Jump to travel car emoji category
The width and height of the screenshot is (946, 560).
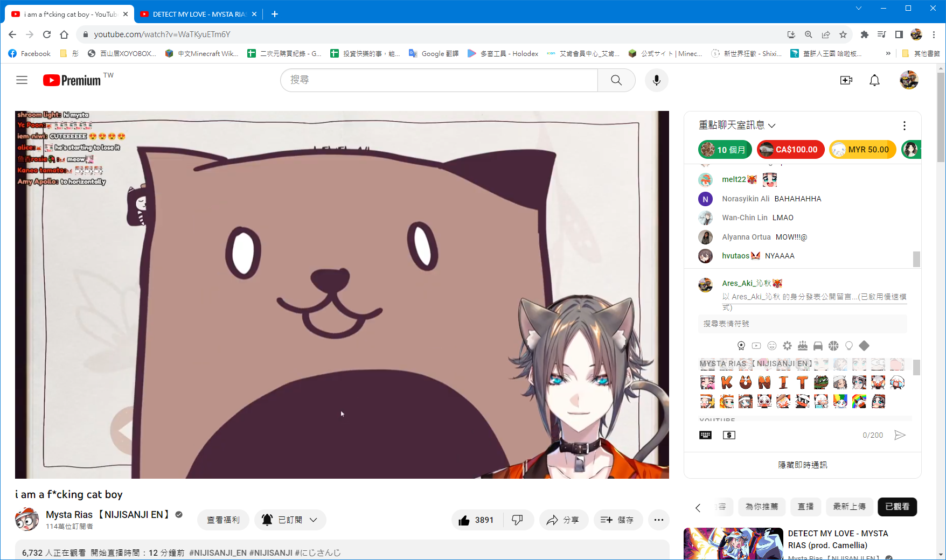(818, 346)
